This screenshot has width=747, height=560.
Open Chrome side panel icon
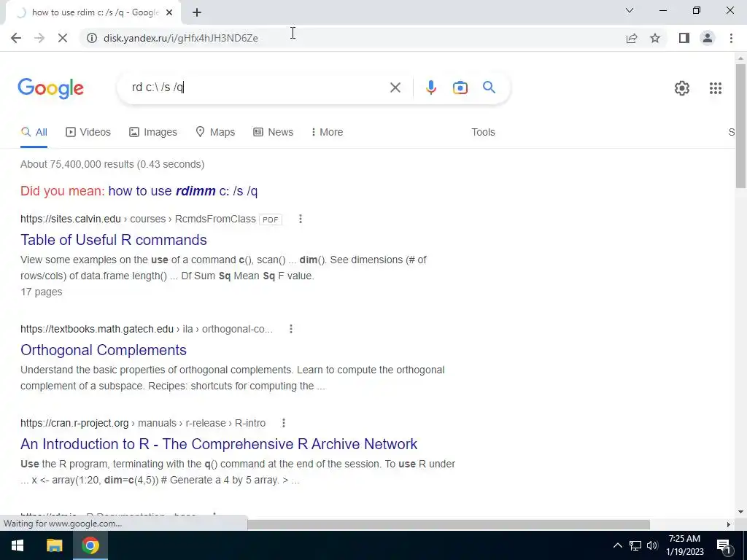coord(684,38)
